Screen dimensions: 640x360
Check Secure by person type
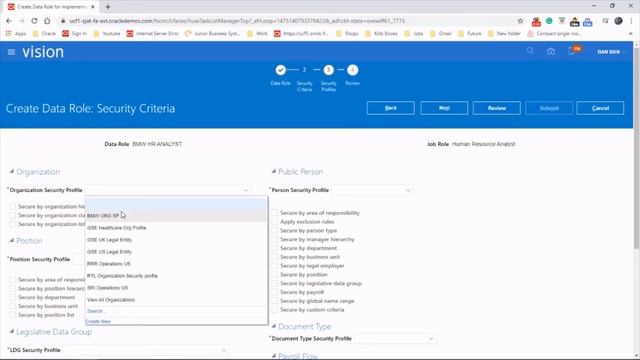[x=275, y=231]
